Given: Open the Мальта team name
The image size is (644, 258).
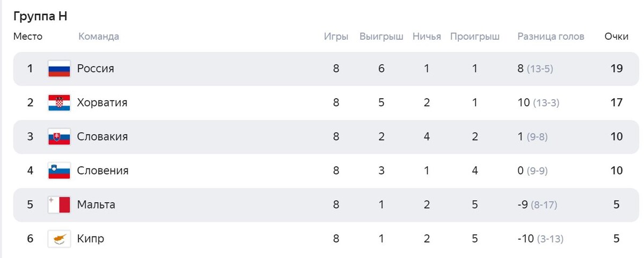Looking at the screenshot, I should (96, 204).
